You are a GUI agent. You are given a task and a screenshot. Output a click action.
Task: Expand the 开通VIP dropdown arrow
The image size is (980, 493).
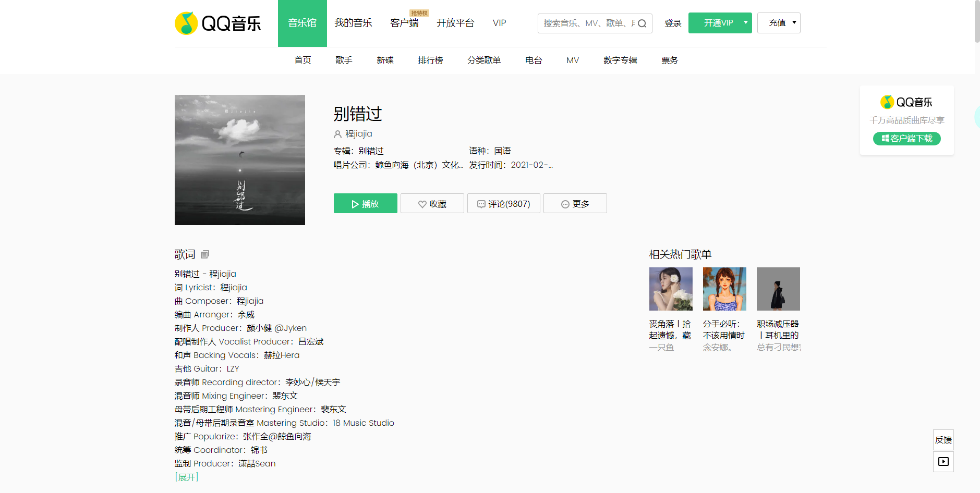pos(746,23)
